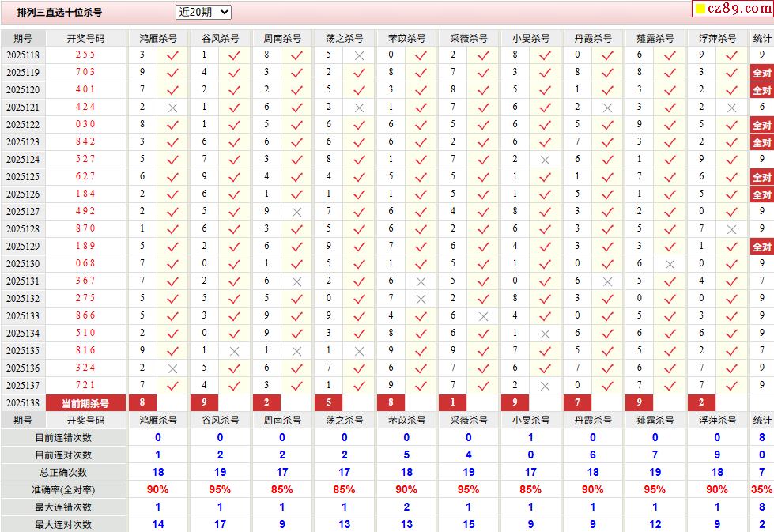Viewport: 774px width, 532px height.
Task: Click the period number 2025138
Action: click(23, 403)
